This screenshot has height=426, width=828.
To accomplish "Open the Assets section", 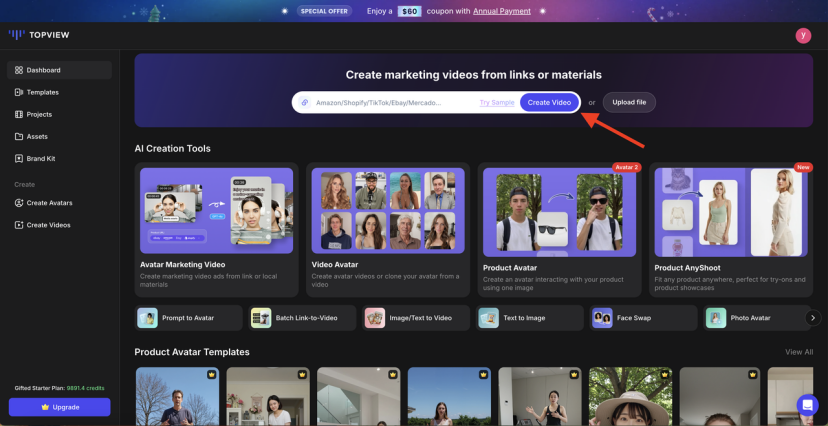I will coord(37,136).
